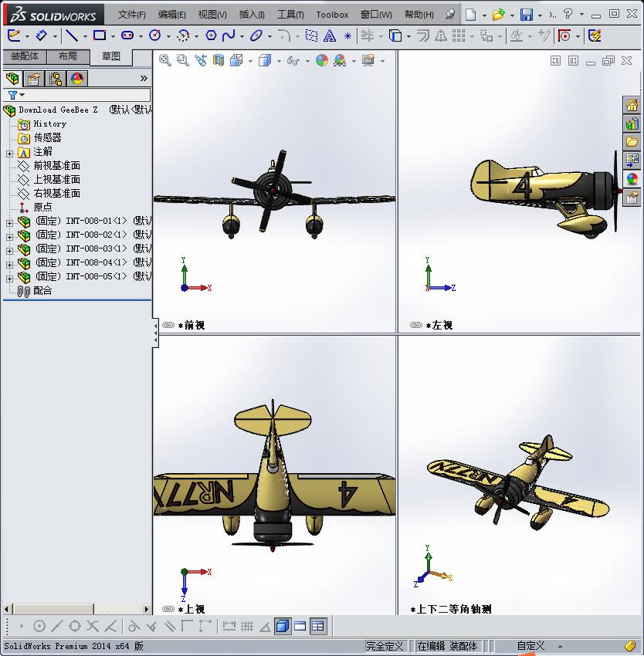The height and width of the screenshot is (656, 644).
Task: Open Design Library in task pane
Action: [632, 123]
